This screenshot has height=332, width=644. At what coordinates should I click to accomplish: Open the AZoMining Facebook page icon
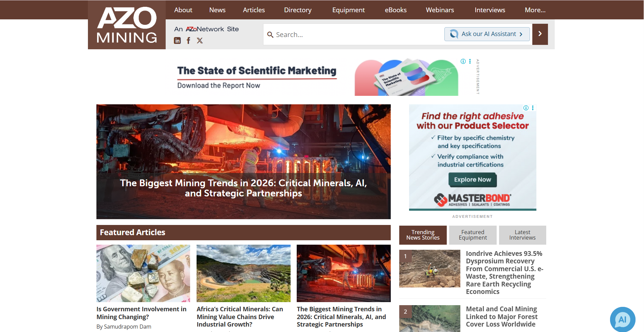click(188, 40)
